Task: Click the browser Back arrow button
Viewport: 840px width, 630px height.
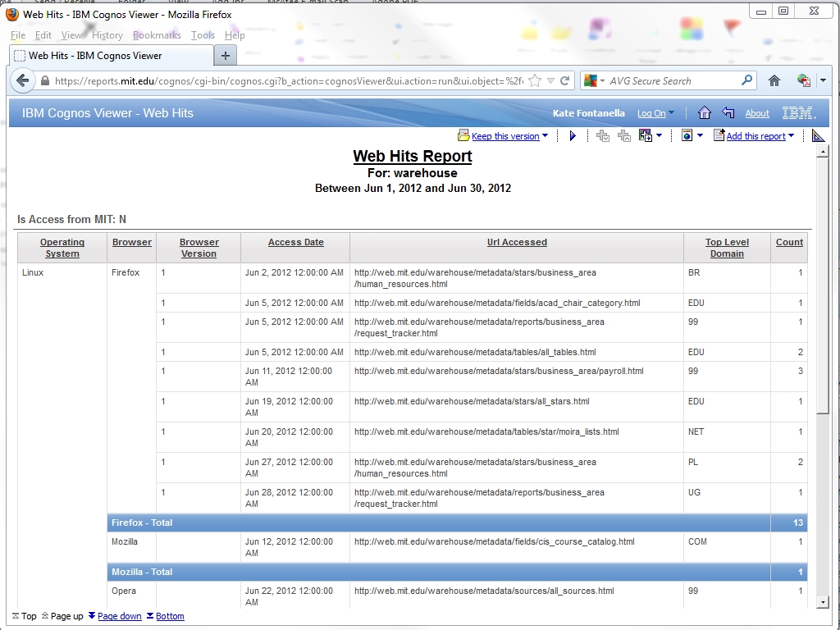Action: click(x=23, y=80)
